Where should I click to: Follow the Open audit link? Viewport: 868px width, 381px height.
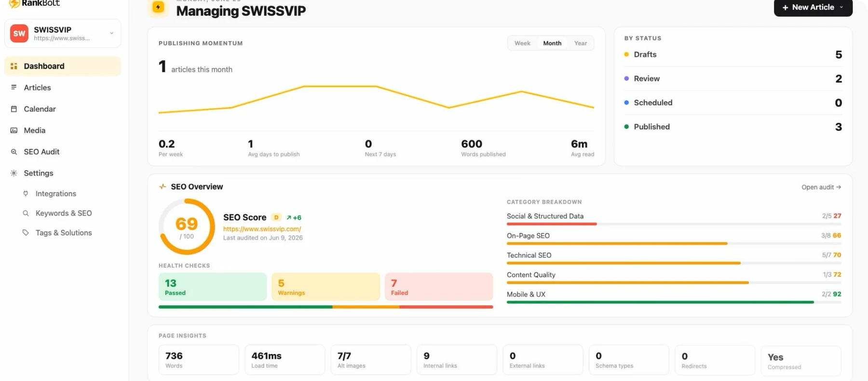[x=821, y=187]
